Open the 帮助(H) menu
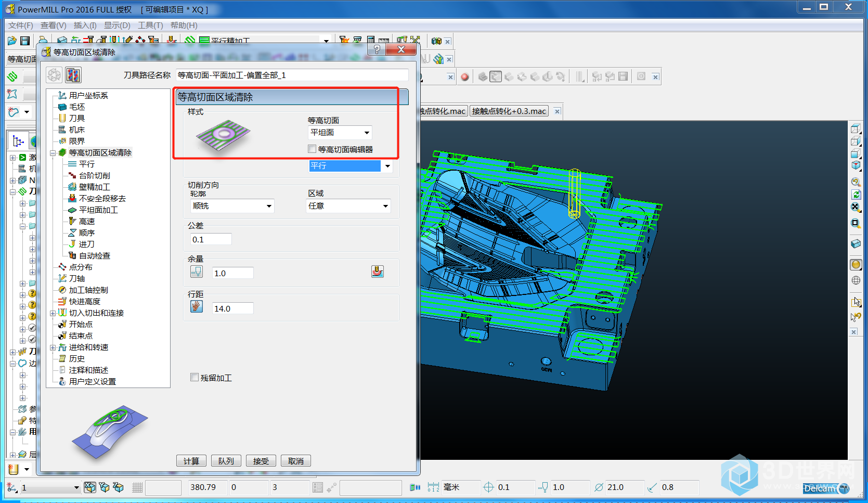Image resolution: width=868 pixels, height=503 pixels. pyautogui.click(x=184, y=25)
